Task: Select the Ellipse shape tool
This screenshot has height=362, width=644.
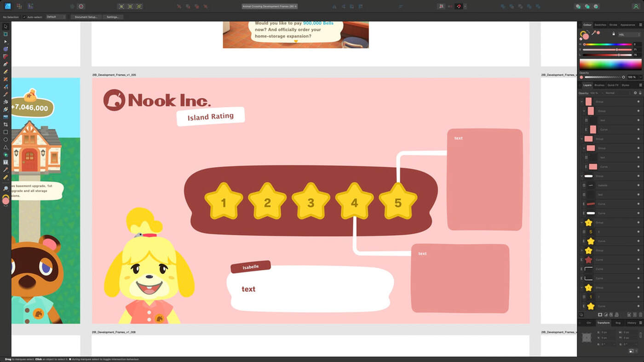Action: pos(6,140)
